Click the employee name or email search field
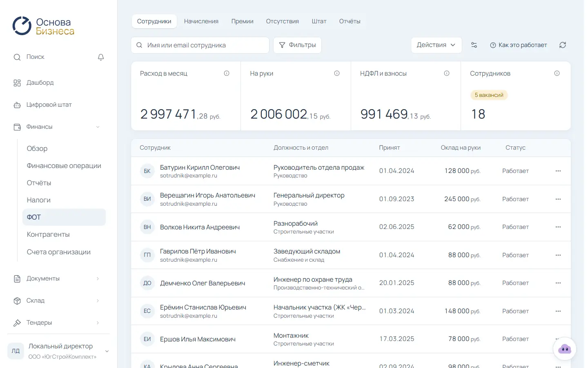This screenshot has height=368, width=588. (x=200, y=45)
